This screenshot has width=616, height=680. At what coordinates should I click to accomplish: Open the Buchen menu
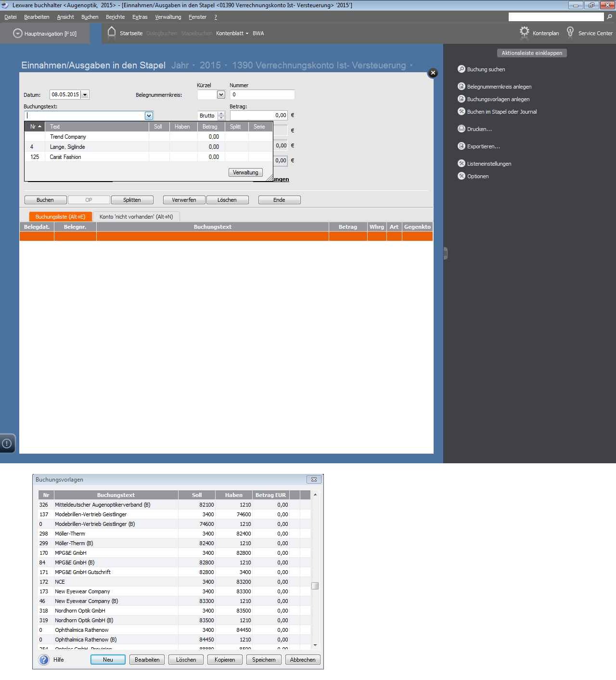pos(90,17)
